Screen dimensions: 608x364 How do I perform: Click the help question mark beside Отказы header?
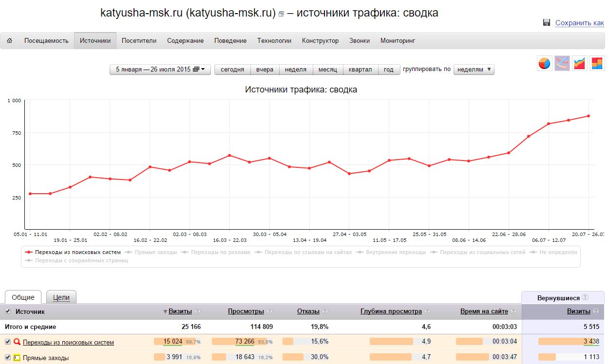click(x=324, y=311)
